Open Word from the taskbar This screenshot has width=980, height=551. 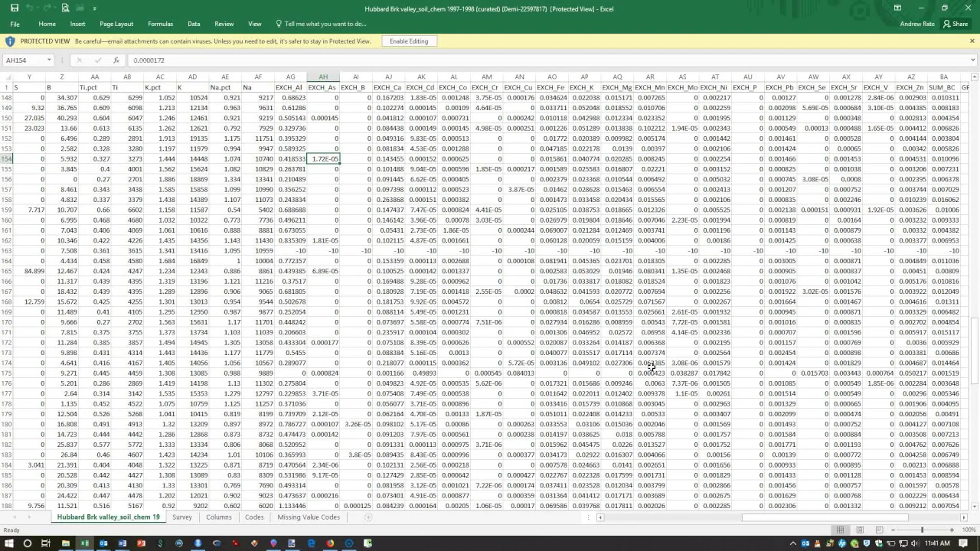[x=122, y=543]
